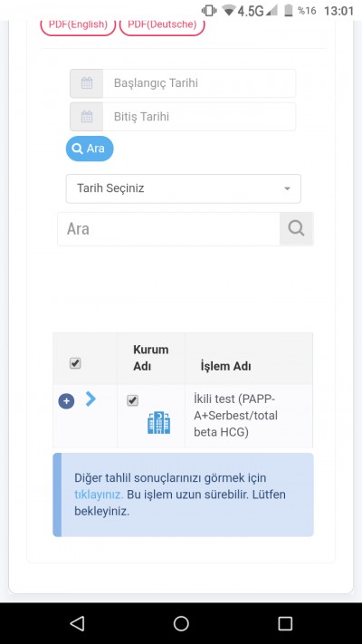The width and height of the screenshot is (362, 644).
Task: Open the tıklayınız link for other results
Action: tap(99, 495)
